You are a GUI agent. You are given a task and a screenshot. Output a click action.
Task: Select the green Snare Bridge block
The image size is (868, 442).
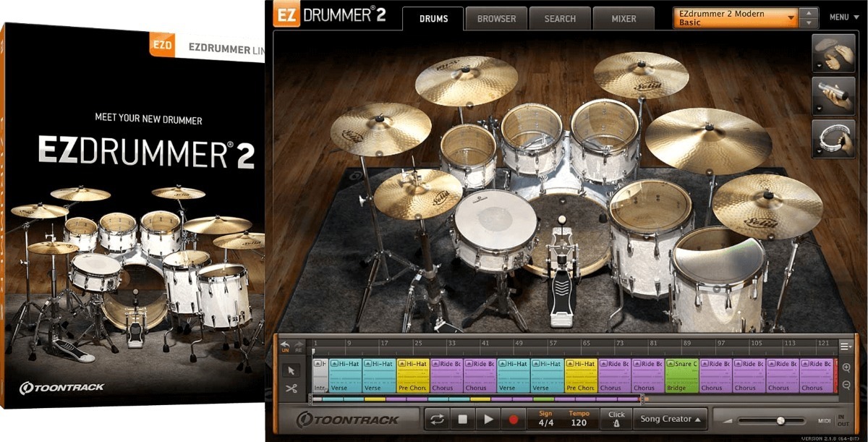point(682,375)
